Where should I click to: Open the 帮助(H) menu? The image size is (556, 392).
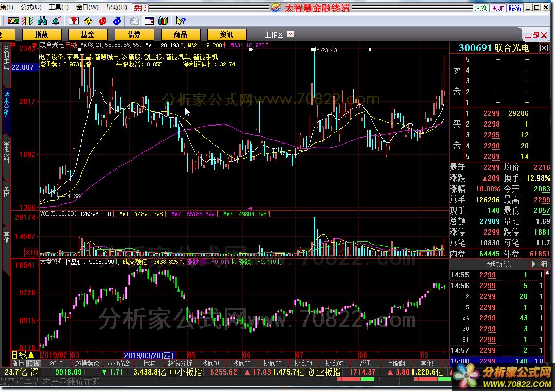[116, 7]
